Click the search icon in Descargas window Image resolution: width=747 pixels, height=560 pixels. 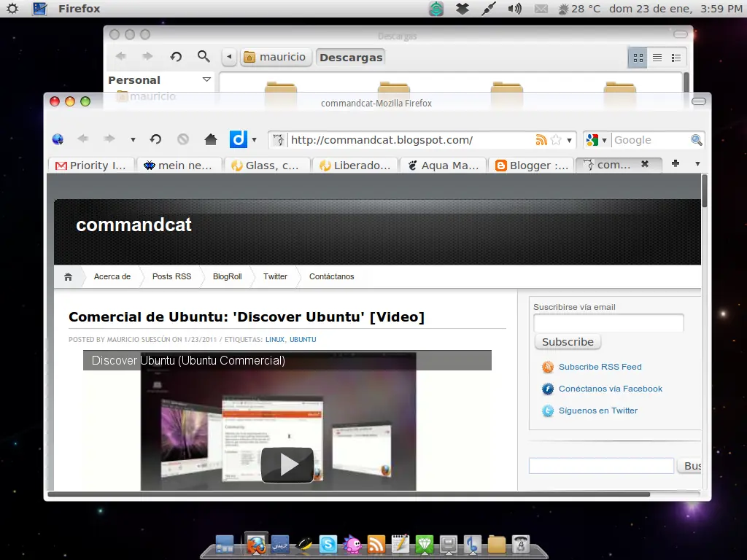pyautogui.click(x=204, y=57)
